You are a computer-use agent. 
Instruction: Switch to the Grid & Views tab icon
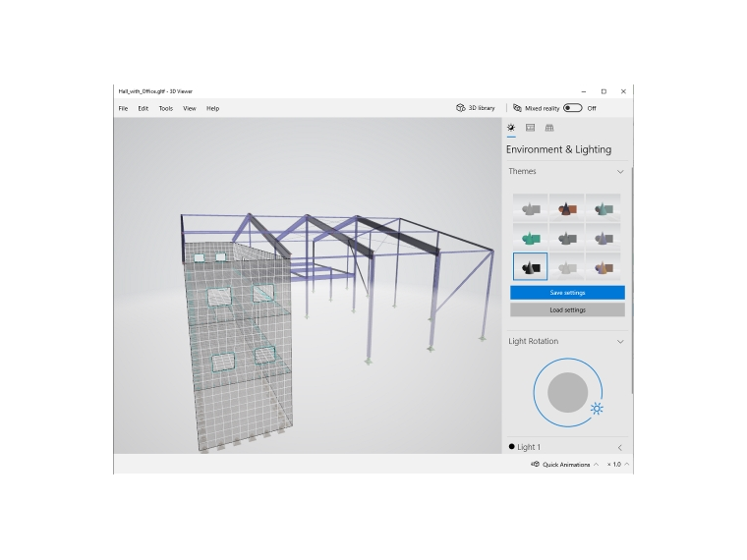pyautogui.click(x=549, y=128)
